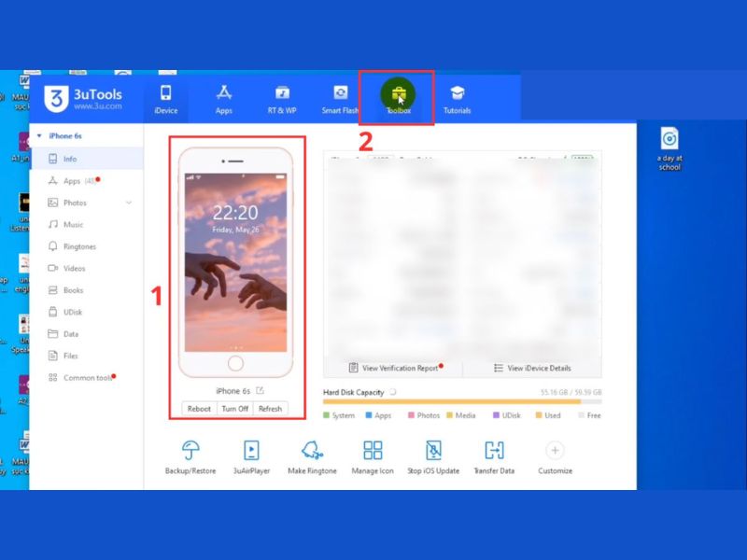
Task: Open View iDevice Details
Action: (532, 368)
